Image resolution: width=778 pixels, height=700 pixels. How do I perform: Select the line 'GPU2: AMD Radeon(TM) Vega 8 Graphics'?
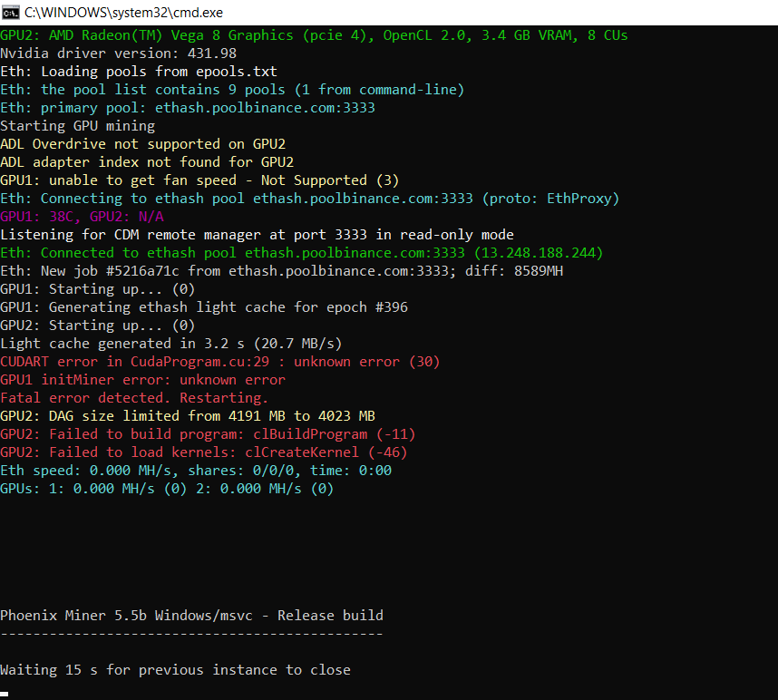[x=314, y=35]
